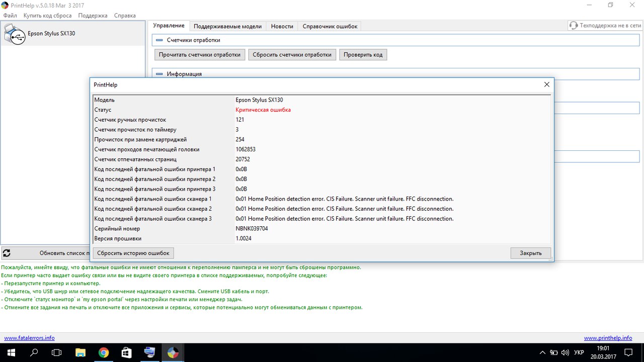644x362 pixels.
Task: Close the PrintHelp dialog with X
Action: pos(546,85)
